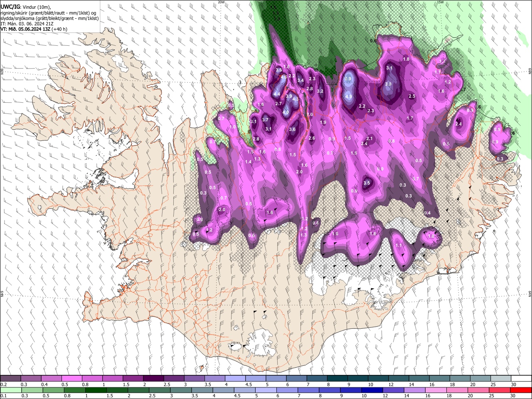Pick the bright red swatch above 30 rain

(x=520, y=390)
